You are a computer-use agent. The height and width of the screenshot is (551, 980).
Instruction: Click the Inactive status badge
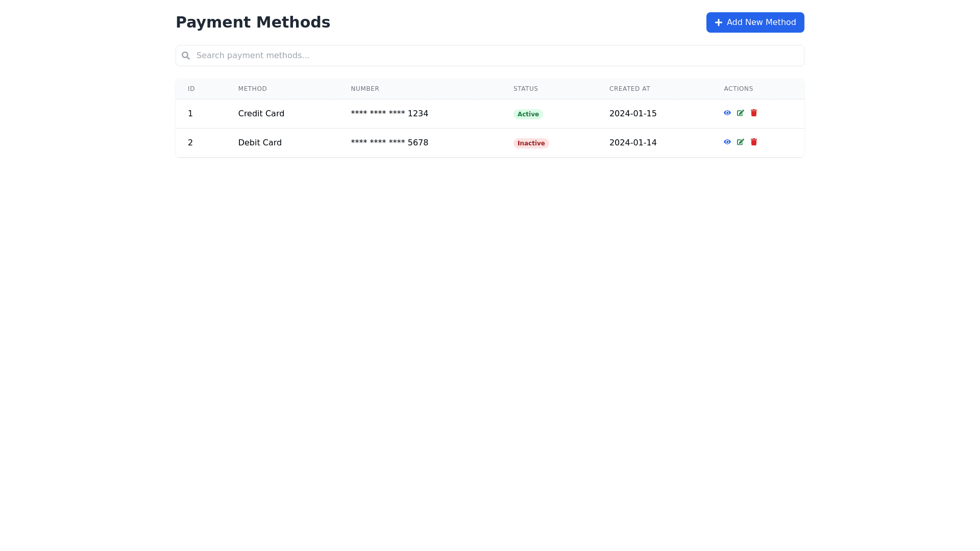[x=531, y=143]
